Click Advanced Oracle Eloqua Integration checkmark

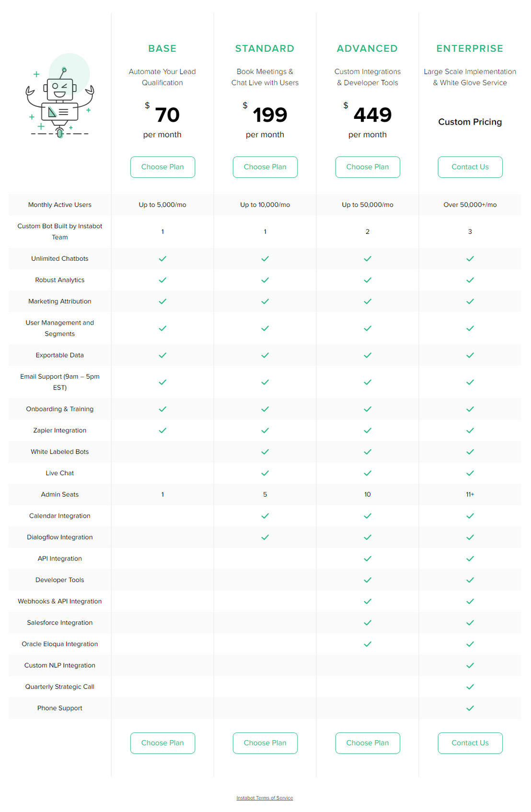(368, 644)
